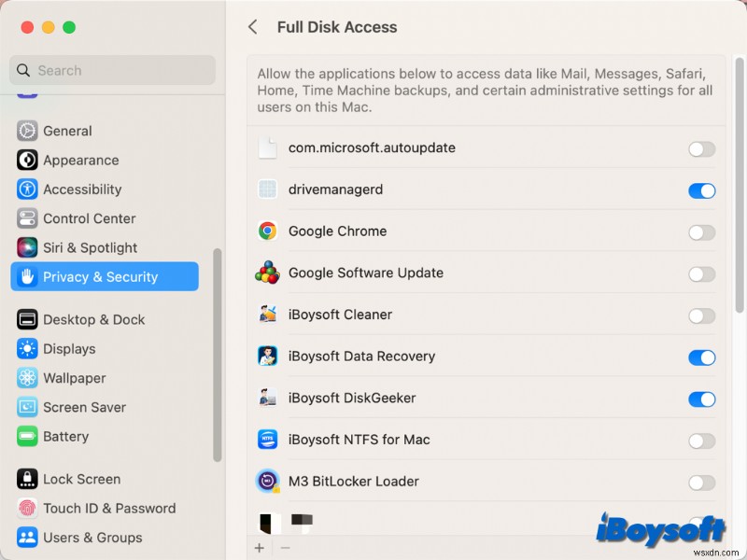Screen dimensions: 747x560
Task: Select the Wallpaper label
Action: tap(75, 378)
